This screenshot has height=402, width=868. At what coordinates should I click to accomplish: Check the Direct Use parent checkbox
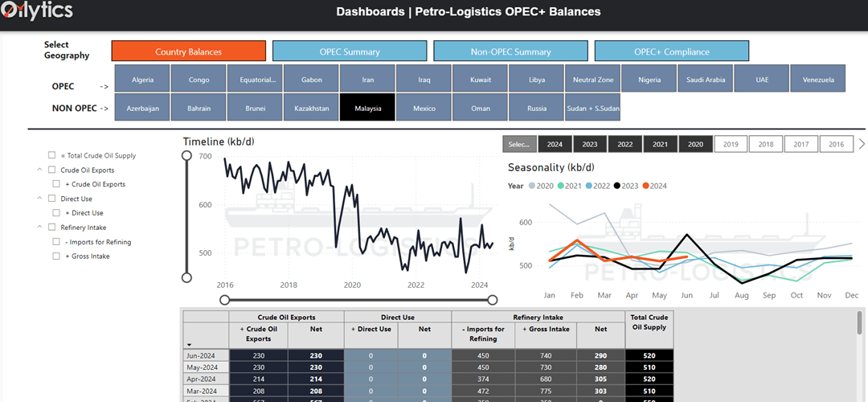click(52, 199)
